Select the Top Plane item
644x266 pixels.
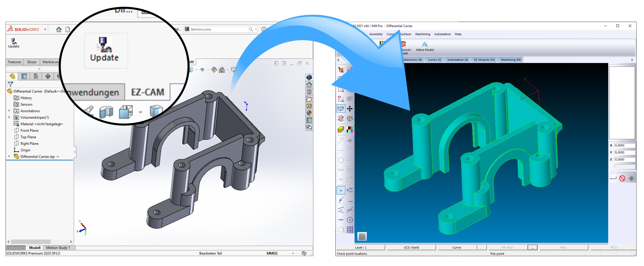(25, 137)
